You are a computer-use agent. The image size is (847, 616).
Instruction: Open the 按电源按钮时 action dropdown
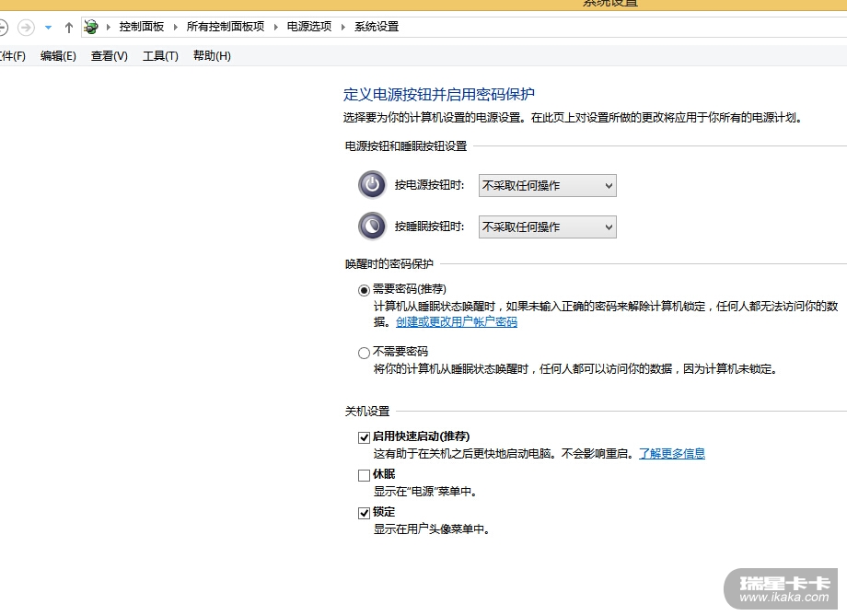547,185
